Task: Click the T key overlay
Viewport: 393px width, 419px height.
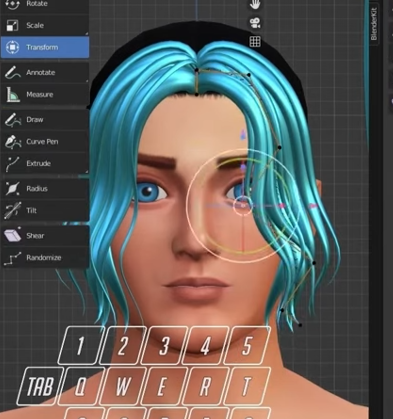Action: coord(247,386)
